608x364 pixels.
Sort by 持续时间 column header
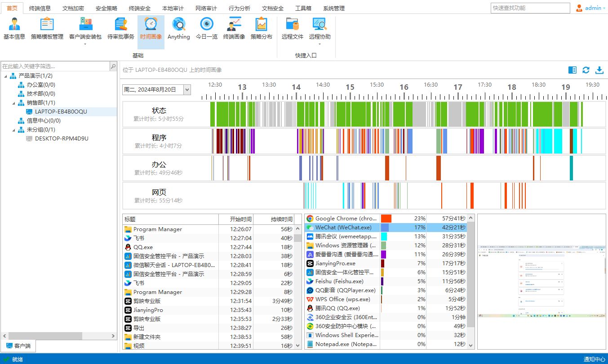point(273,219)
